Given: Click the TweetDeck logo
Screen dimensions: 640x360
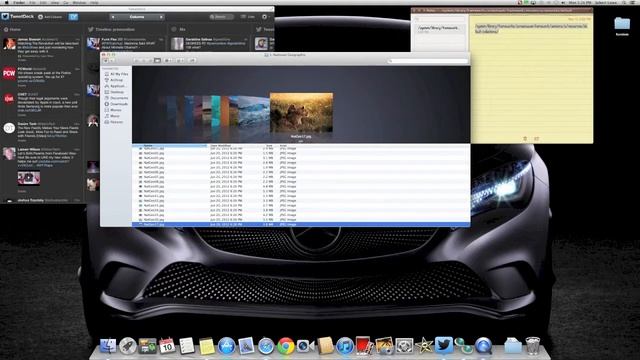Looking at the screenshot, I should coord(18,17).
